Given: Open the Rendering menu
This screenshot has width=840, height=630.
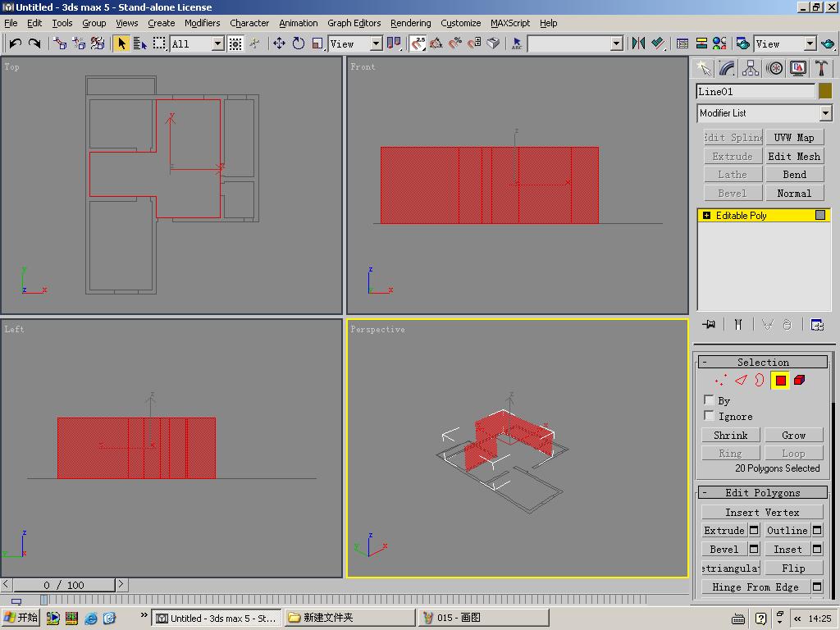Looking at the screenshot, I should click(x=410, y=23).
